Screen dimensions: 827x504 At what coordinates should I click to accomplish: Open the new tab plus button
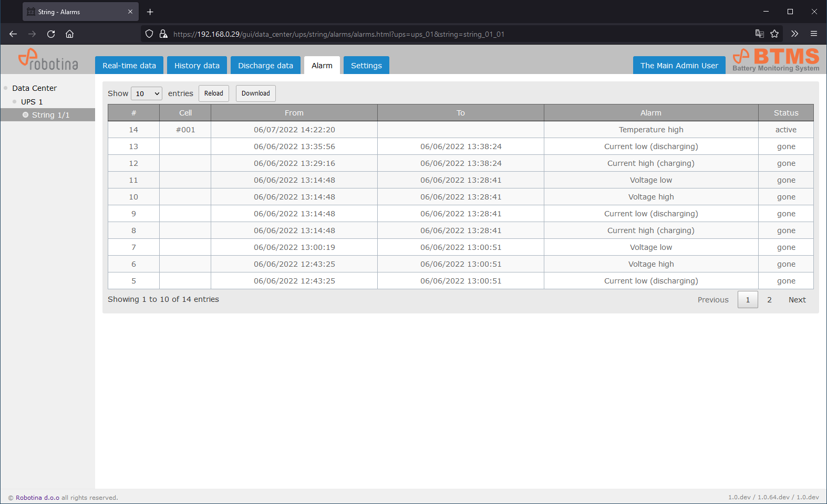(x=150, y=12)
